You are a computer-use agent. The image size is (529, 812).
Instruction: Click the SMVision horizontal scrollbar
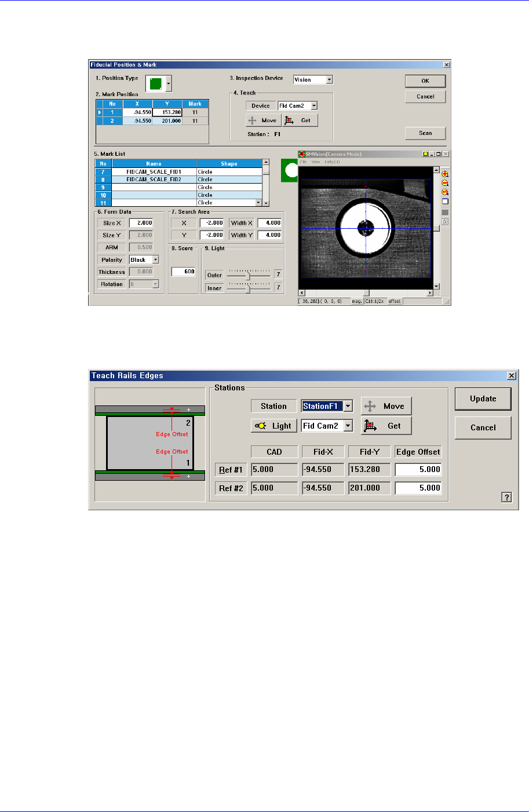coord(366,293)
